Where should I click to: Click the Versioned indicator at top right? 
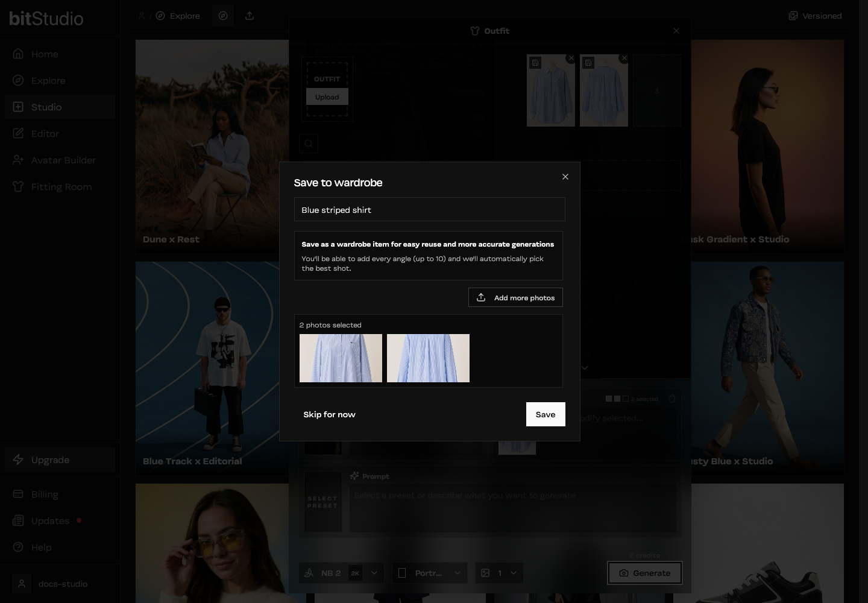click(815, 16)
